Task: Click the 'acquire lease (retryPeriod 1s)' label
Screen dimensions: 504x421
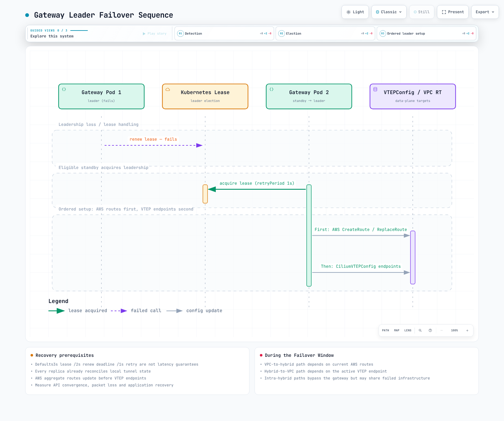Action: [x=257, y=183]
